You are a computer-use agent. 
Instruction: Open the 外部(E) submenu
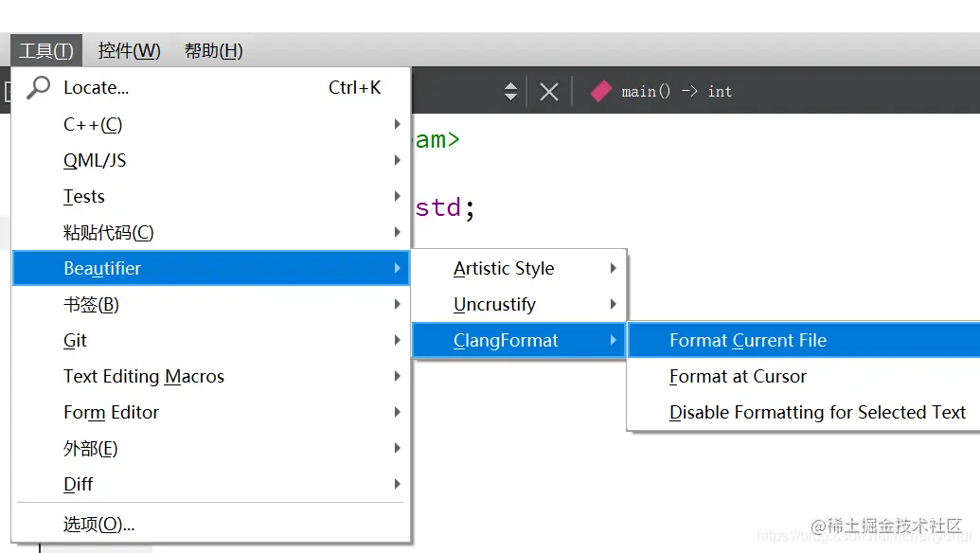tap(211, 448)
